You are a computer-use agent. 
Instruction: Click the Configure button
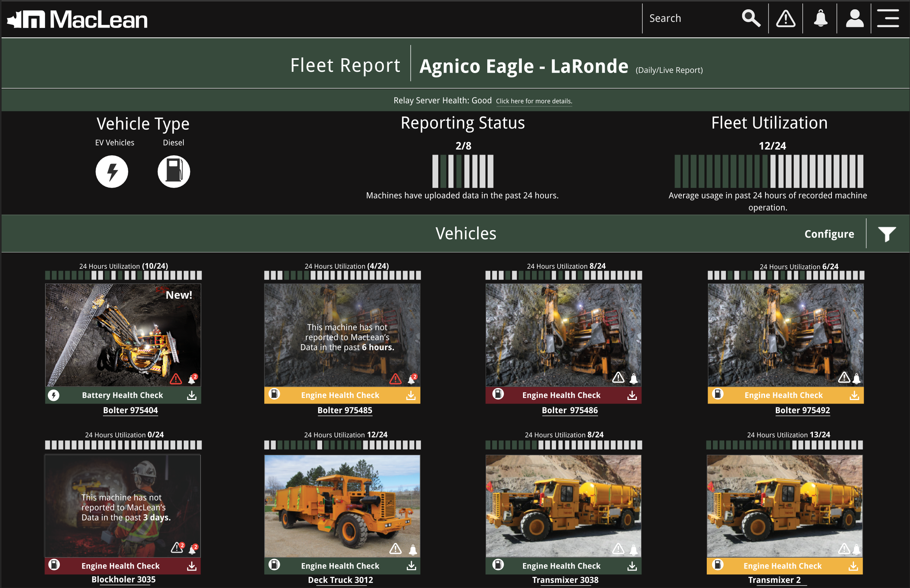click(829, 234)
